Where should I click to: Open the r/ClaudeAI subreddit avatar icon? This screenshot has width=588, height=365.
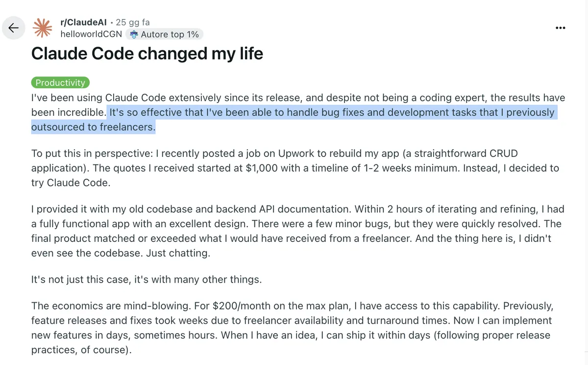43,28
